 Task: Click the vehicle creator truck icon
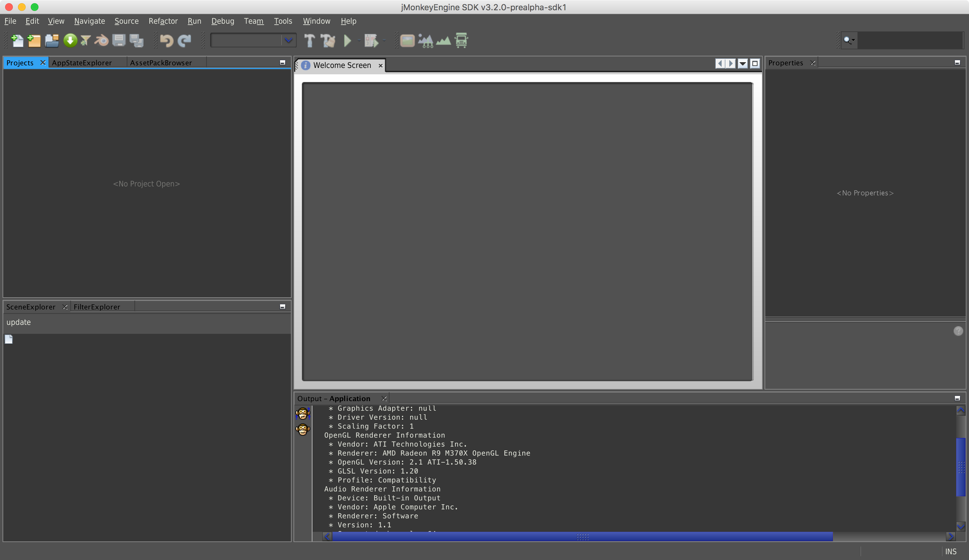pyautogui.click(x=461, y=40)
